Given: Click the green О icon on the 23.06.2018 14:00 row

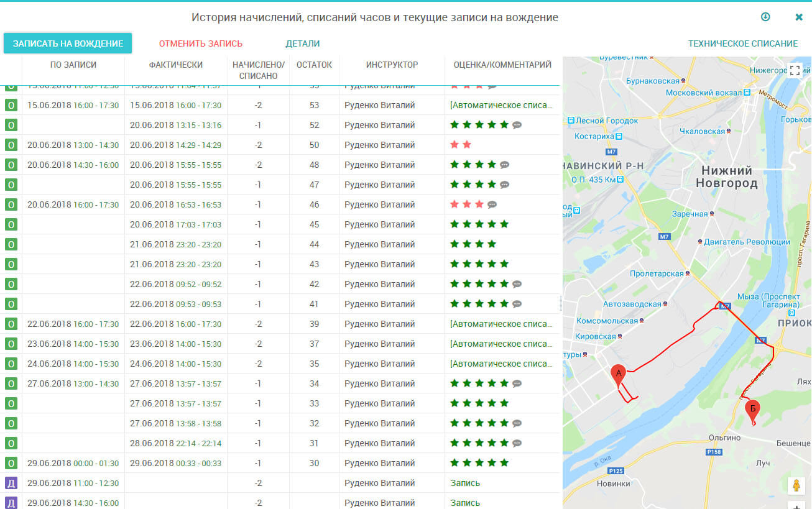Looking at the screenshot, I should [11, 344].
